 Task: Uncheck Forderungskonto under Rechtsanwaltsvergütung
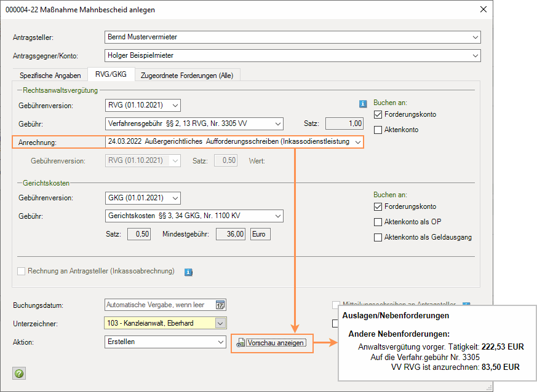pos(378,115)
